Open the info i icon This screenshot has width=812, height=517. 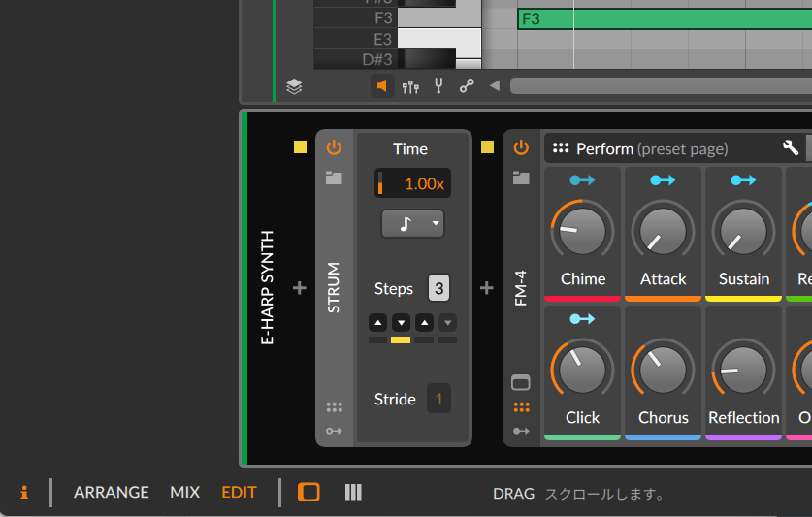tap(24, 492)
